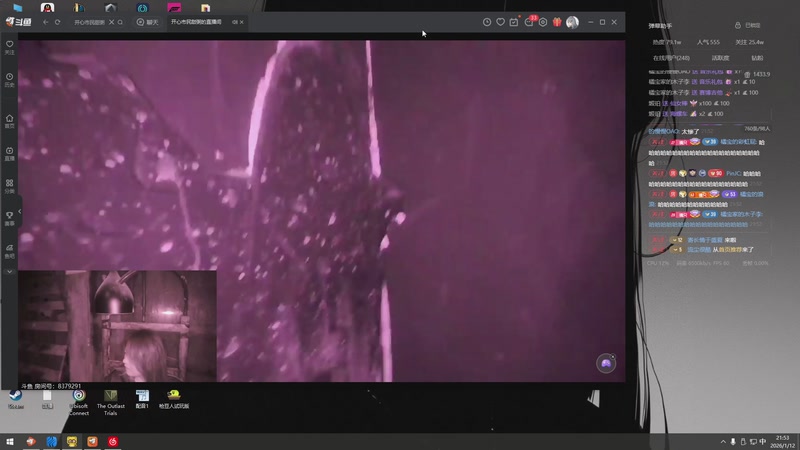
Task: Clear the search box with X icon
Action: pyautogui.click(x=111, y=22)
